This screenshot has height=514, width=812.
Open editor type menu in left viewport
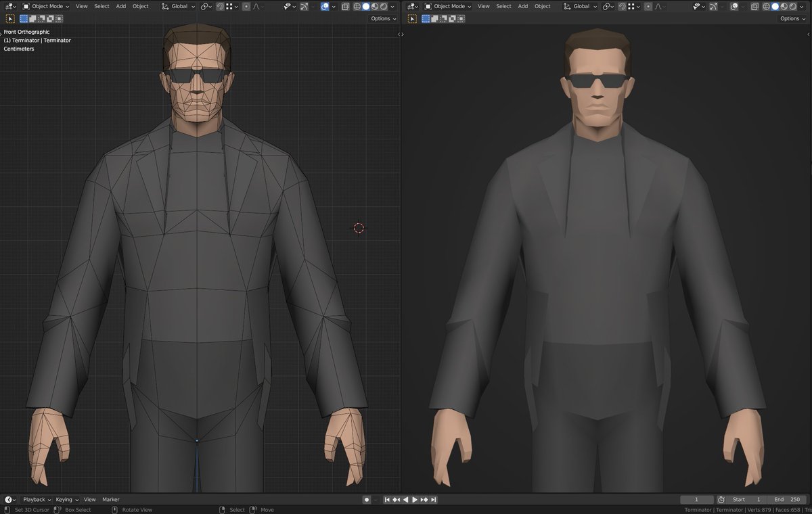[x=10, y=6]
